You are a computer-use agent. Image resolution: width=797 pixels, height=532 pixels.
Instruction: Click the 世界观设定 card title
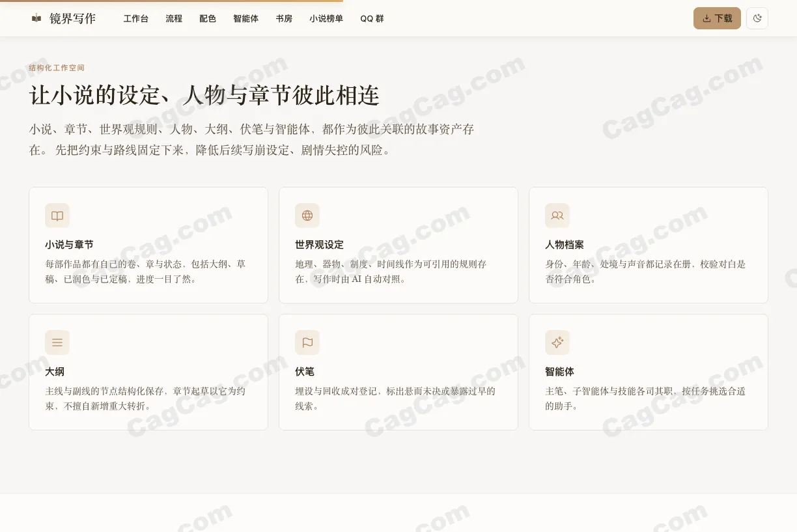(x=319, y=245)
